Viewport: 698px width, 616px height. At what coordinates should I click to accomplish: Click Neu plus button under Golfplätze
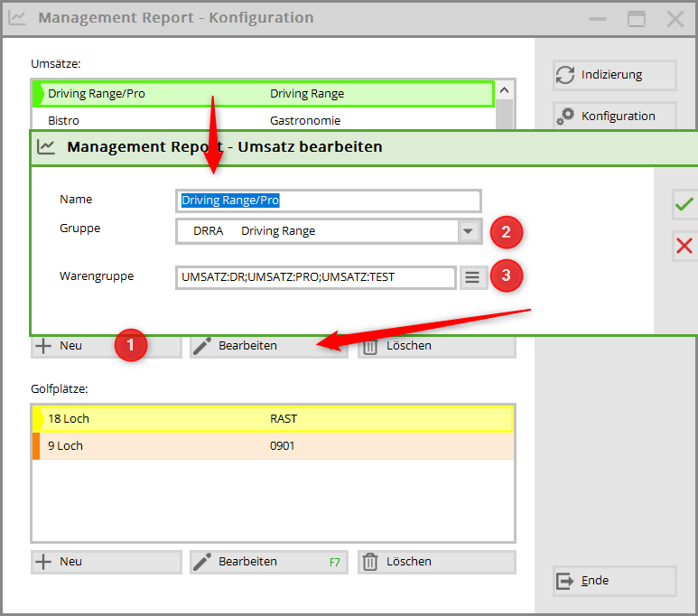click(x=106, y=562)
